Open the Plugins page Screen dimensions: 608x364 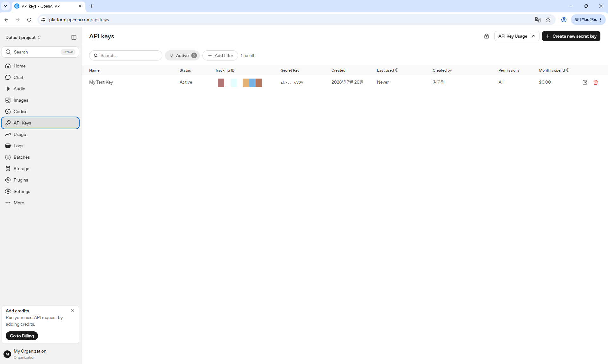pyautogui.click(x=40, y=180)
